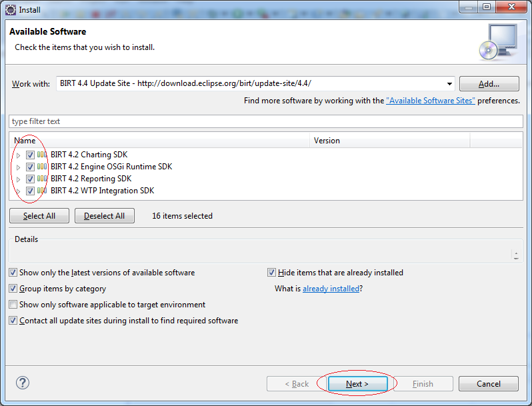Expand the BIRT 4.2 WTP Integration SDK node

(x=18, y=191)
